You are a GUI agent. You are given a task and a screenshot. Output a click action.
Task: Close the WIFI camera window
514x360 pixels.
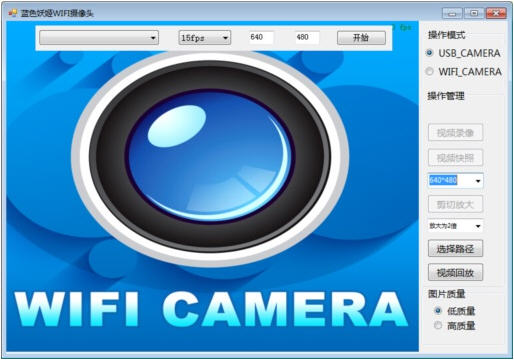(496, 13)
